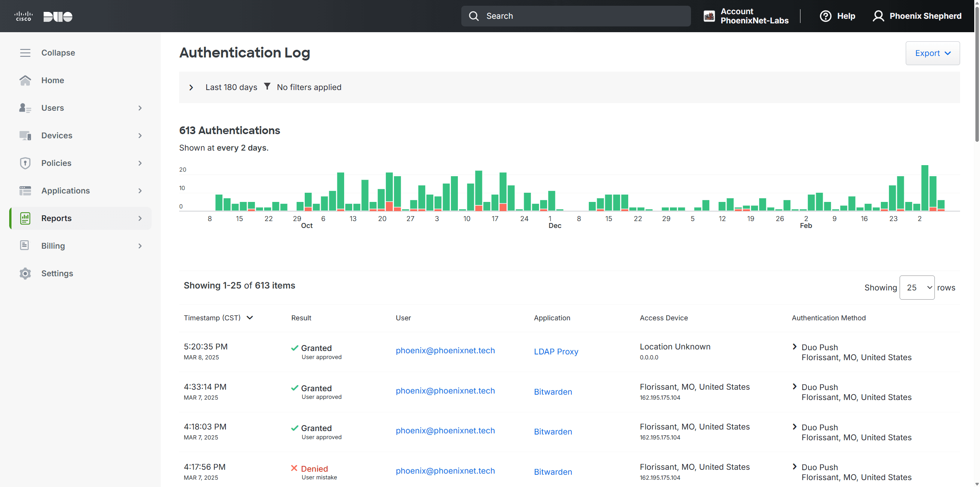
Task: Open the rows per page dropdown
Action: pyautogui.click(x=917, y=287)
